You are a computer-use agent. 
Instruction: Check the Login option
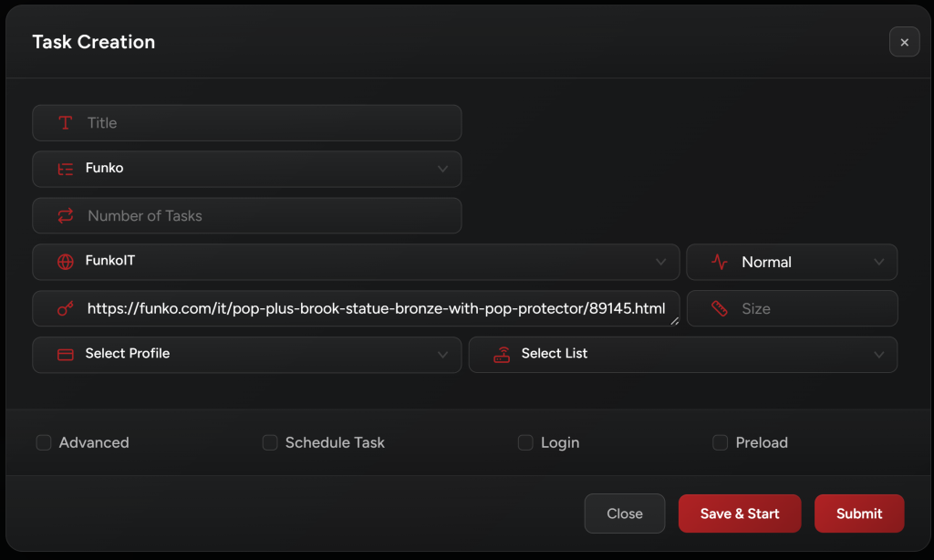pyautogui.click(x=525, y=442)
